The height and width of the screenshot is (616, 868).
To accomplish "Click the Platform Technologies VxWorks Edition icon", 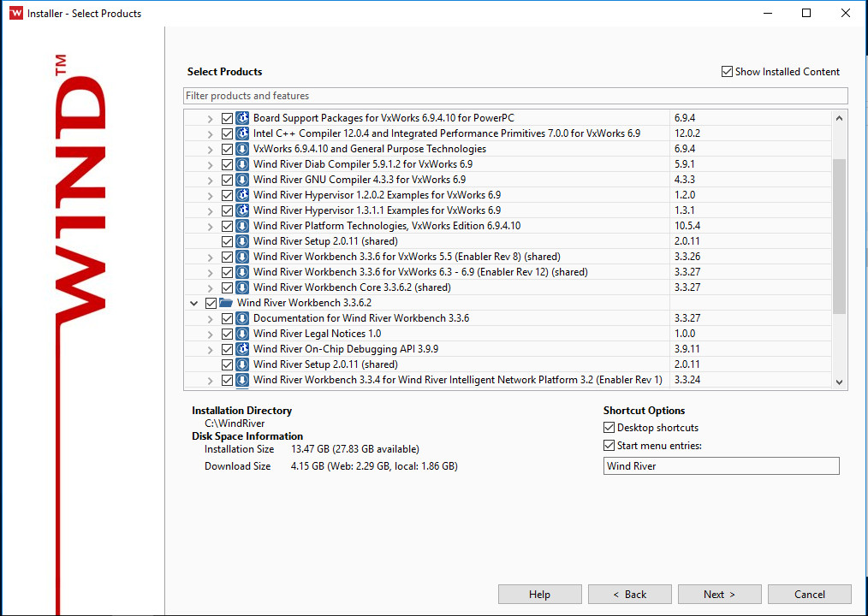I will (242, 226).
